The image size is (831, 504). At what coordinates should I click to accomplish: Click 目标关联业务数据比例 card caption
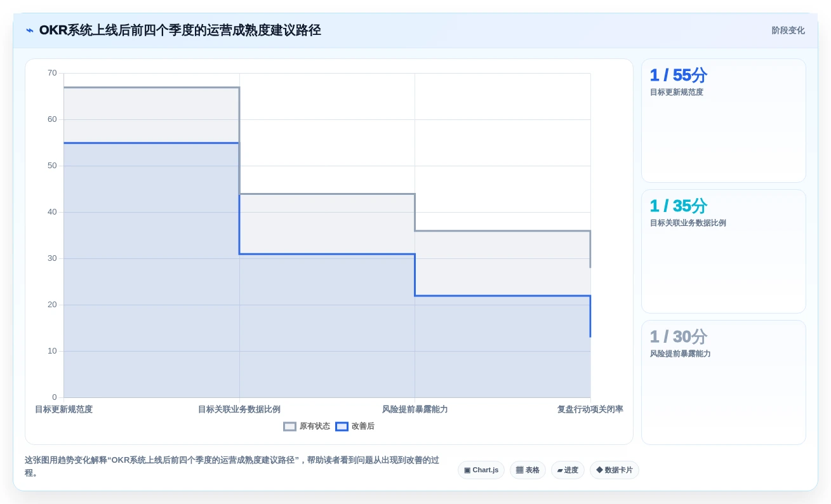pyautogui.click(x=688, y=223)
